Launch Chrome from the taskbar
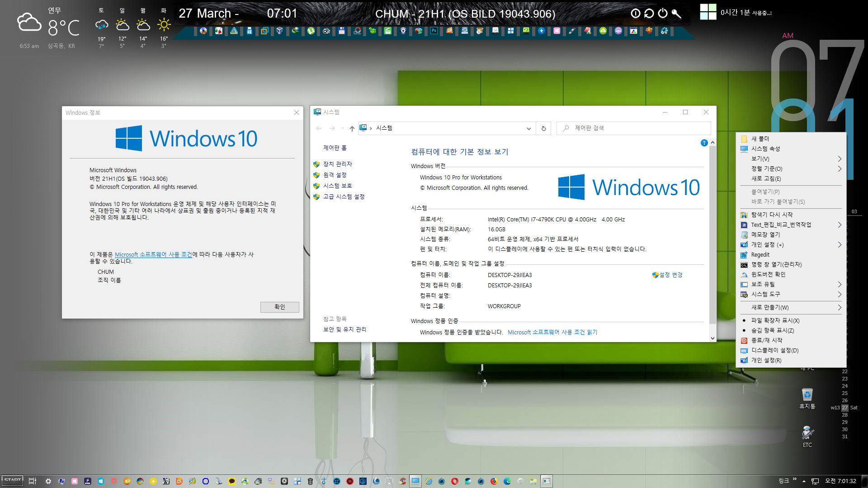Image resolution: width=868 pixels, height=488 pixels. (140, 481)
